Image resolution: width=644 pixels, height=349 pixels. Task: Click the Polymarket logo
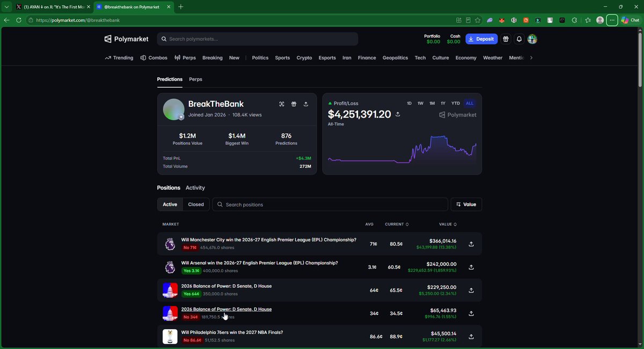coord(127,39)
